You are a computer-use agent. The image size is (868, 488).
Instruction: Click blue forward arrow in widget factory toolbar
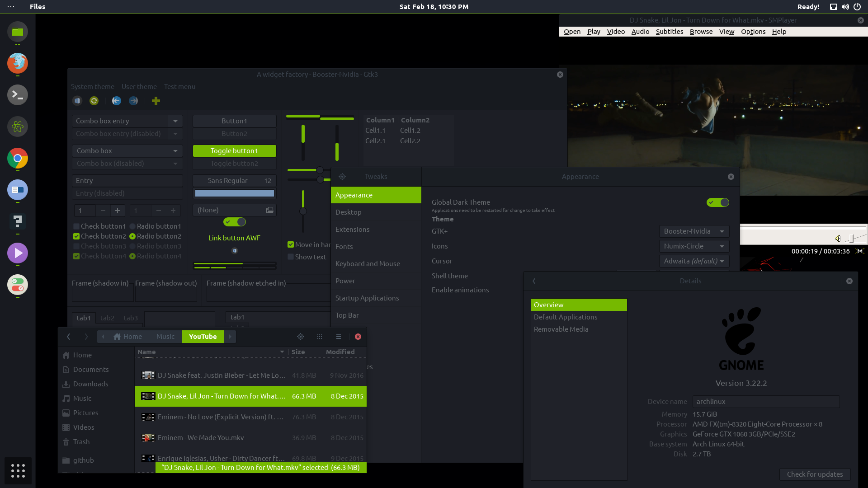click(x=133, y=101)
